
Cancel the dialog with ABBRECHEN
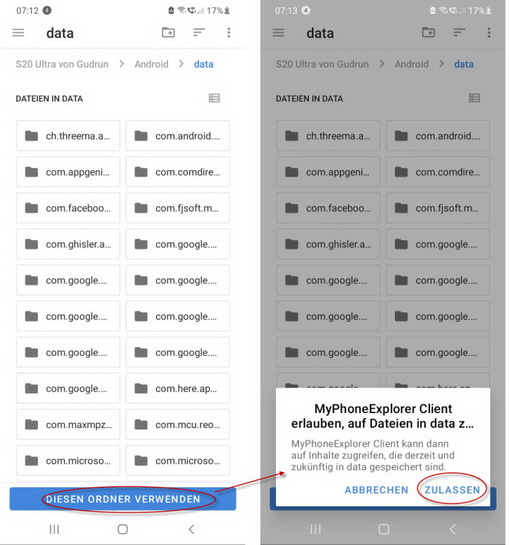pos(376,490)
